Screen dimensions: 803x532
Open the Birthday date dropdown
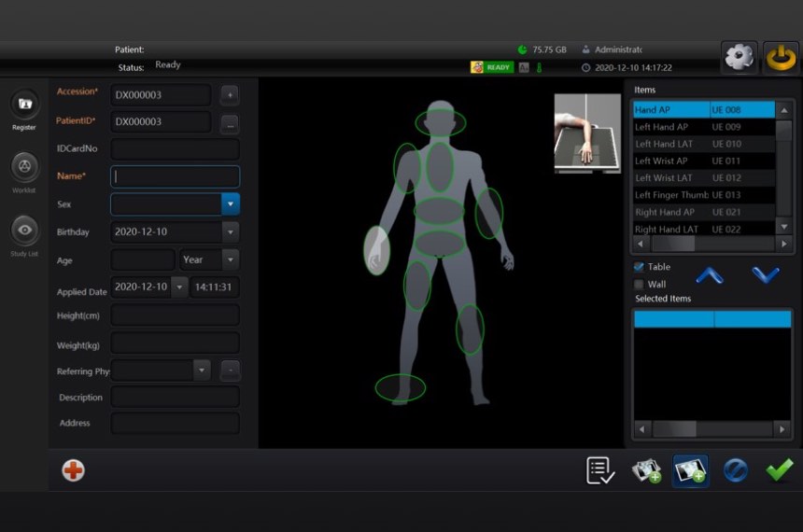[x=230, y=232]
